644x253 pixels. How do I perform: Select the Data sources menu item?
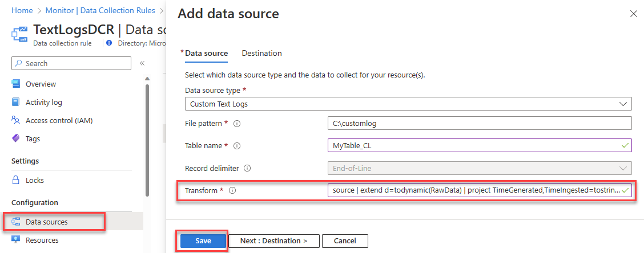click(x=46, y=222)
